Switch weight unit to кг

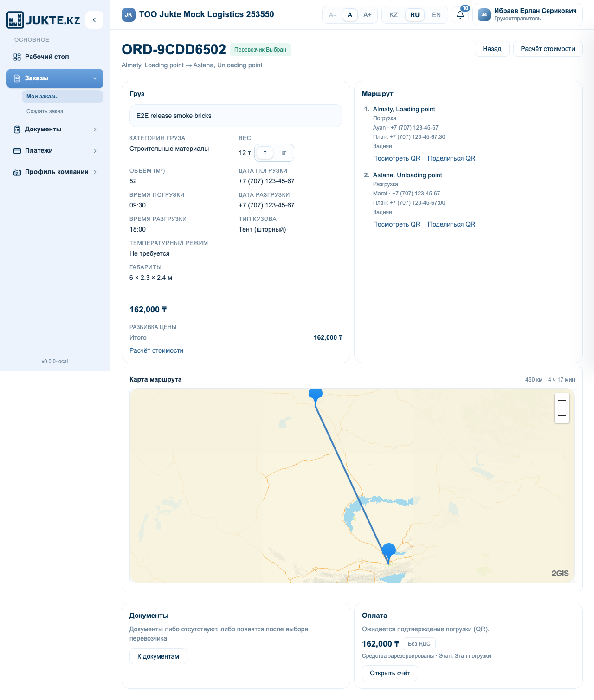pos(284,153)
